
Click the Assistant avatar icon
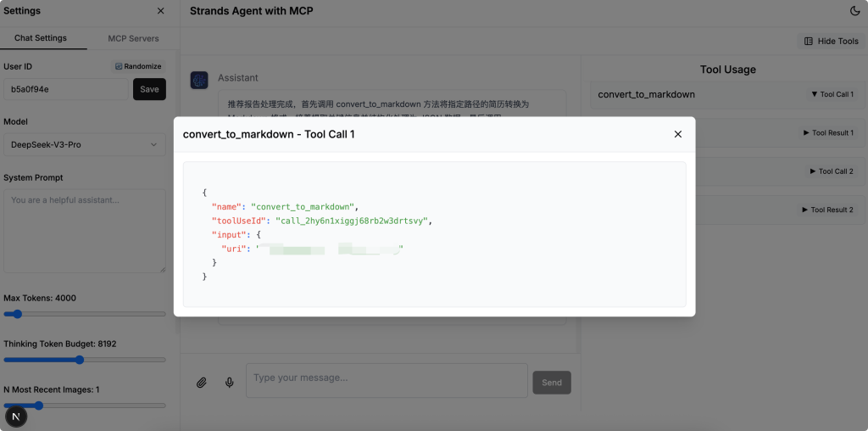(x=199, y=81)
